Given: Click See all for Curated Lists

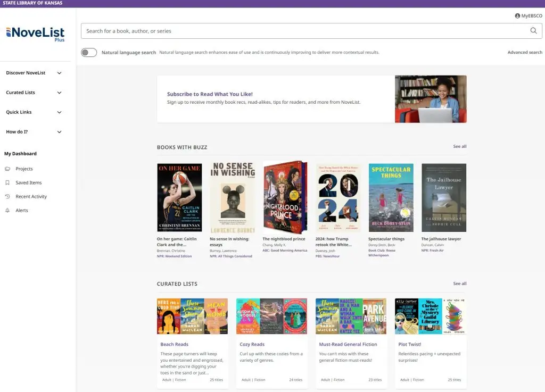Looking at the screenshot, I should [459, 283].
